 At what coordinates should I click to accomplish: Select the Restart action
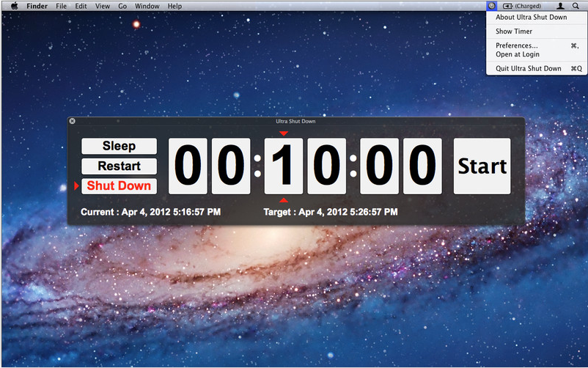[120, 166]
